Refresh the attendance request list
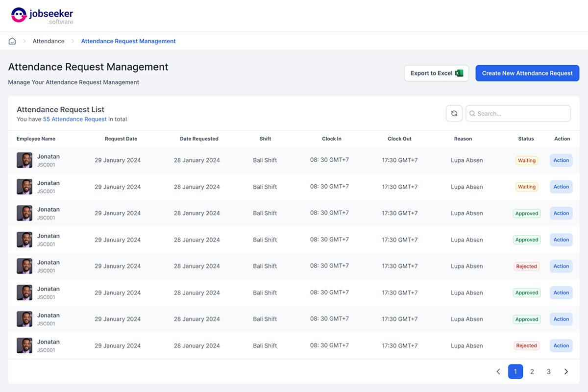 tap(454, 113)
